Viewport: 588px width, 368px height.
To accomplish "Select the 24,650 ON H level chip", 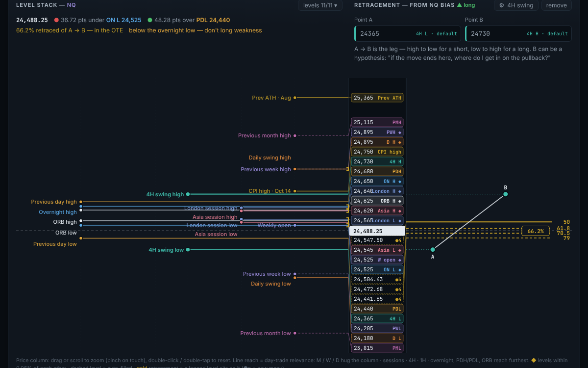I will 377,181.
